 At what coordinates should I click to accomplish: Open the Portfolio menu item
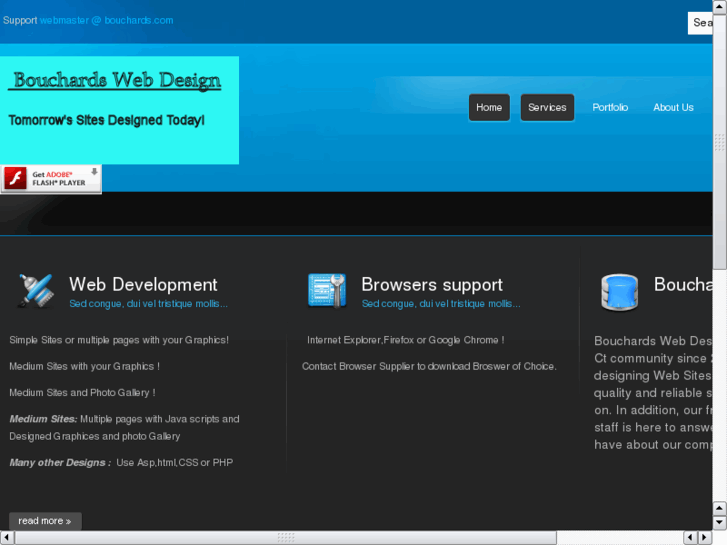610,108
